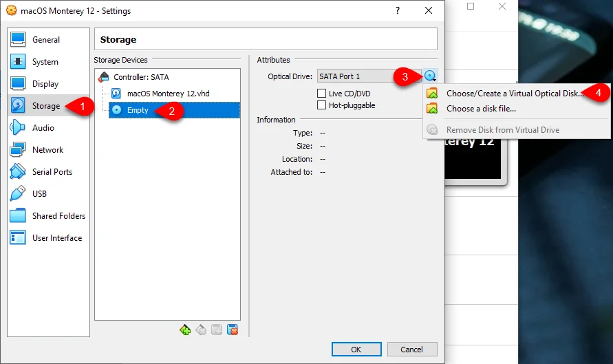Choose/Create a Virtual Optical Disk menu entry
The height and width of the screenshot is (364, 613).
point(517,94)
